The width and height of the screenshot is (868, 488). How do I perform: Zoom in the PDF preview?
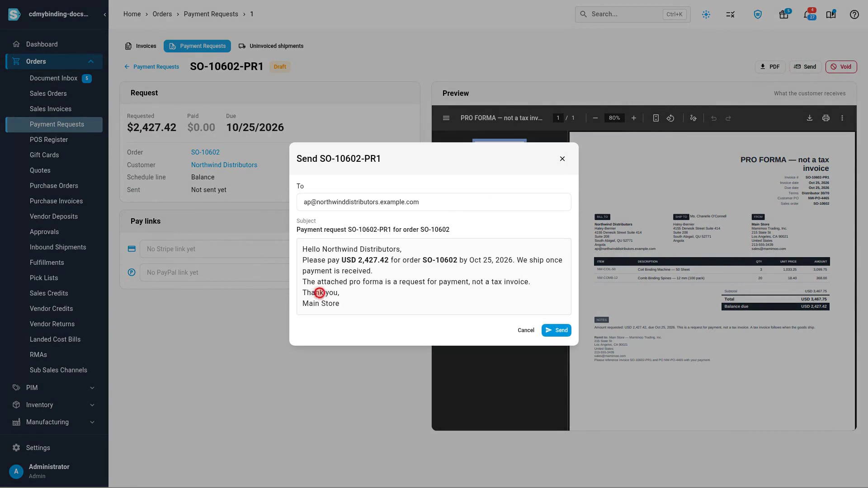tap(634, 118)
